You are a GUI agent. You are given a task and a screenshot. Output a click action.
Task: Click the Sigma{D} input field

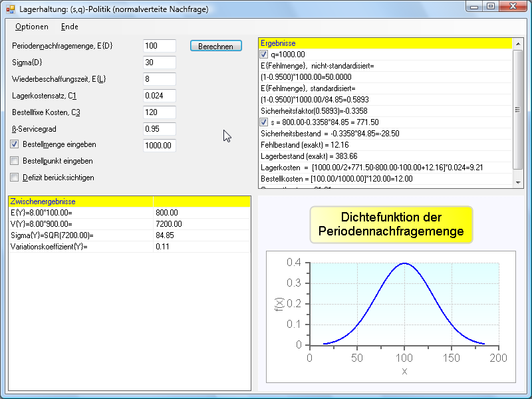pos(159,63)
